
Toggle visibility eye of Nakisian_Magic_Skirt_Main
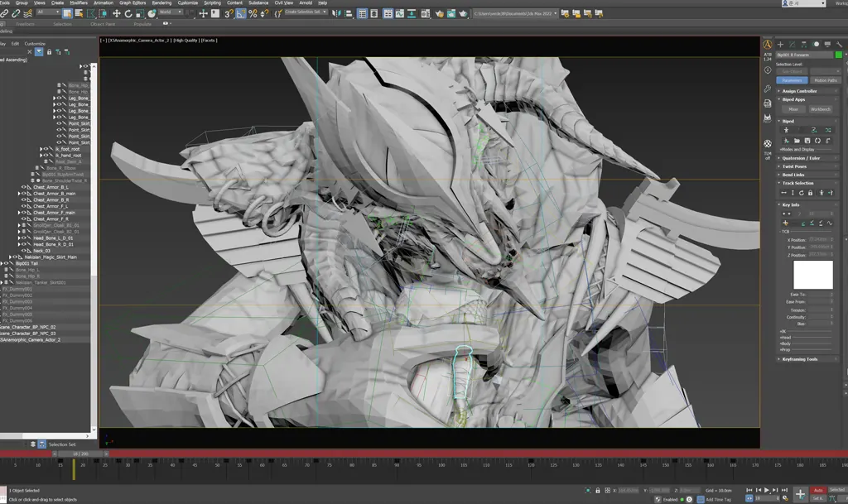click(15, 257)
